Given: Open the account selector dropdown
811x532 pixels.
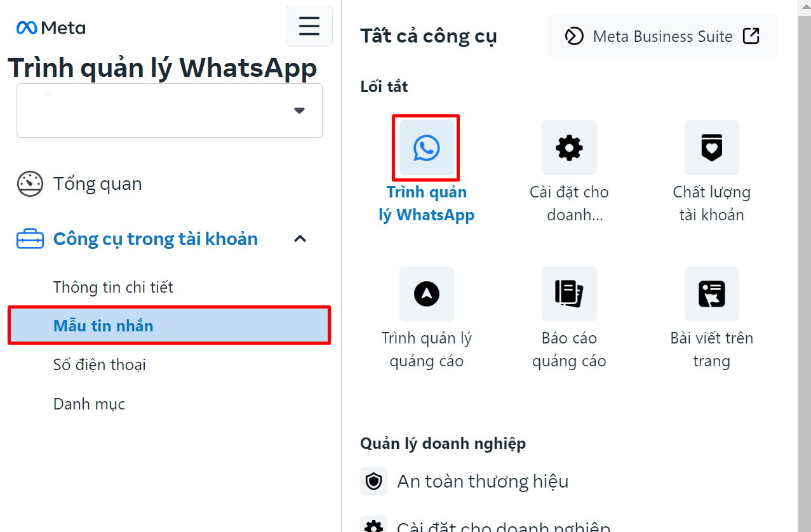Looking at the screenshot, I should pos(170,110).
